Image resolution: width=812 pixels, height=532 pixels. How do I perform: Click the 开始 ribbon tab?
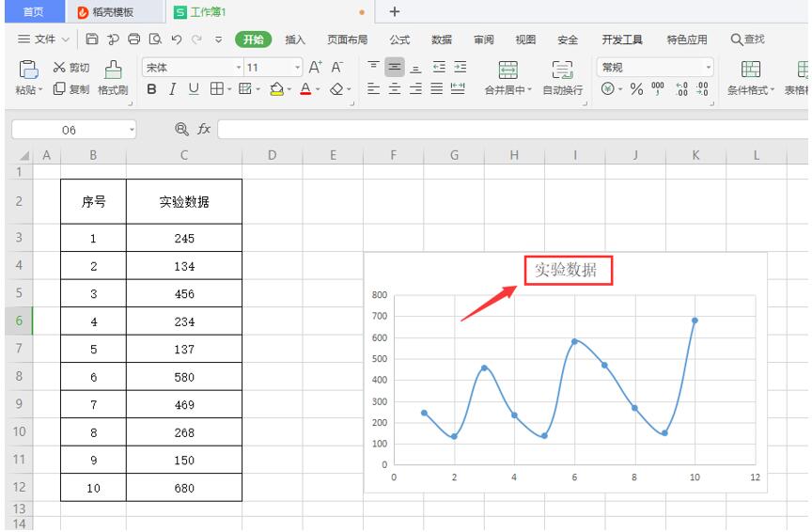coord(253,39)
